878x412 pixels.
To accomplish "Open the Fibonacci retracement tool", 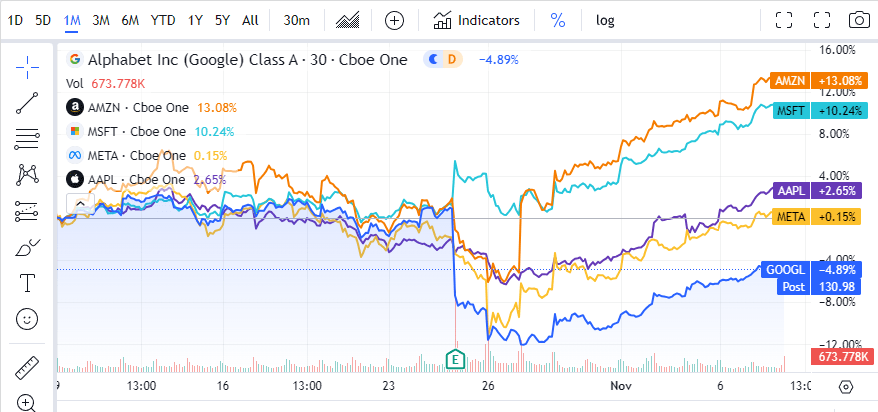I will 27,137.
